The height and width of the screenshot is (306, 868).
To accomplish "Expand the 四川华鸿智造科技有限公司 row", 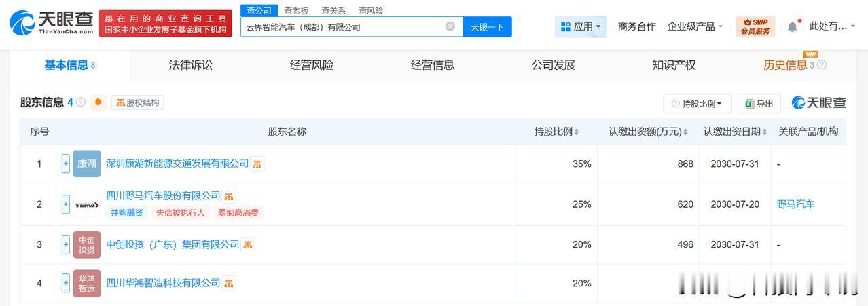I will coord(66,283).
